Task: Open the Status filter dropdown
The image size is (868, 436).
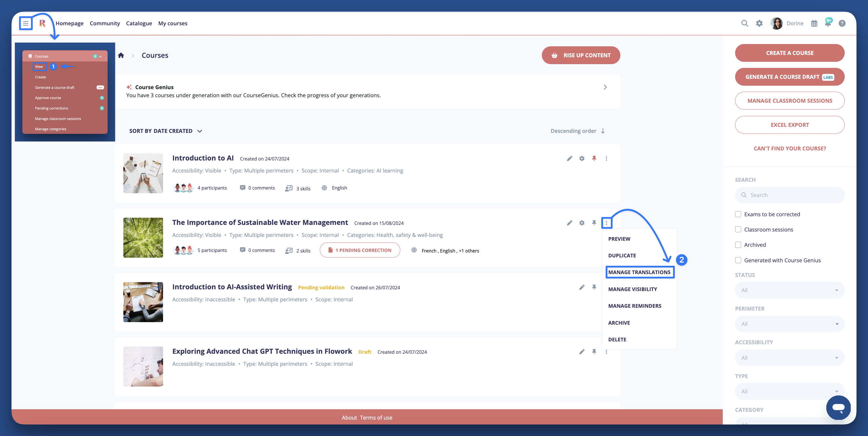Action: click(789, 290)
